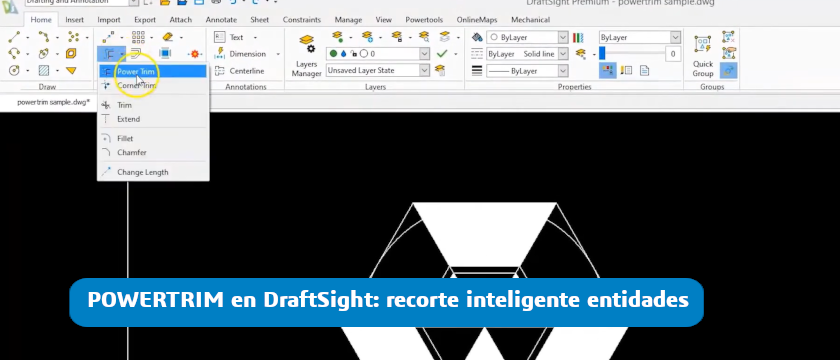
Task: Click the highlighted Power Trim ribbon button
Action: point(109,54)
